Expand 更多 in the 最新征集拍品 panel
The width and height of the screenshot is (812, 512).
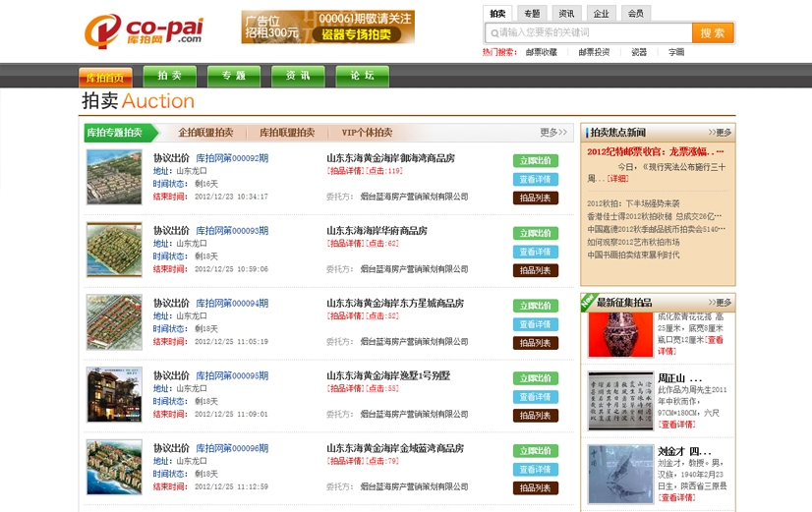coord(720,303)
